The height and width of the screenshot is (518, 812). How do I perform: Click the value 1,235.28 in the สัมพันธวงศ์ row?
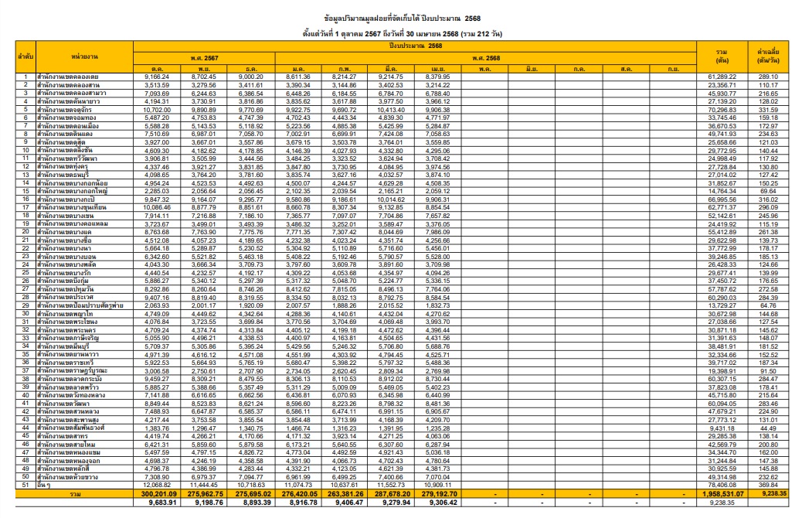437,428
